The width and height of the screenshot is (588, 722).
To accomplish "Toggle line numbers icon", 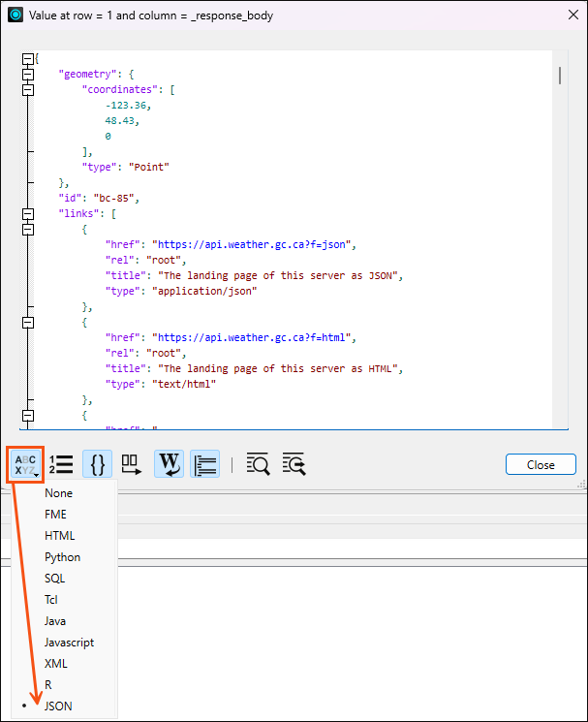I will tap(61, 464).
